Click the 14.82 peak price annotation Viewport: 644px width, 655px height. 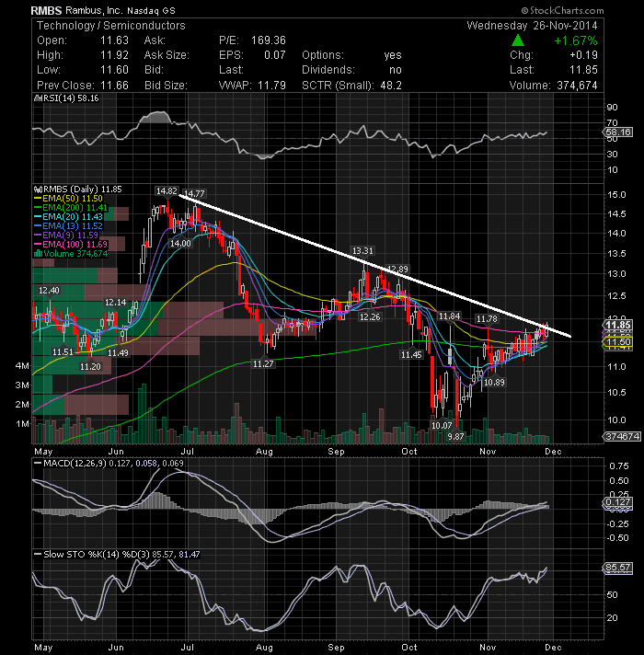[x=167, y=191]
